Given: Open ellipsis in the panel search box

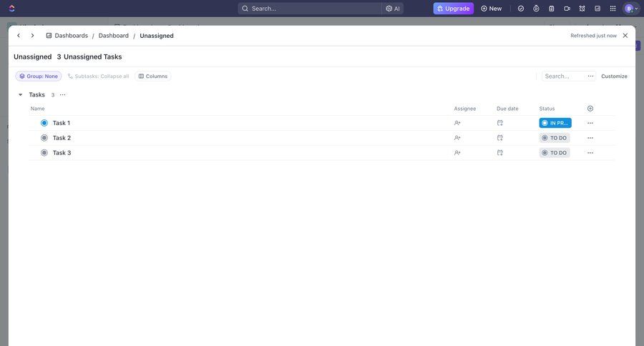Looking at the screenshot, I should (590, 76).
